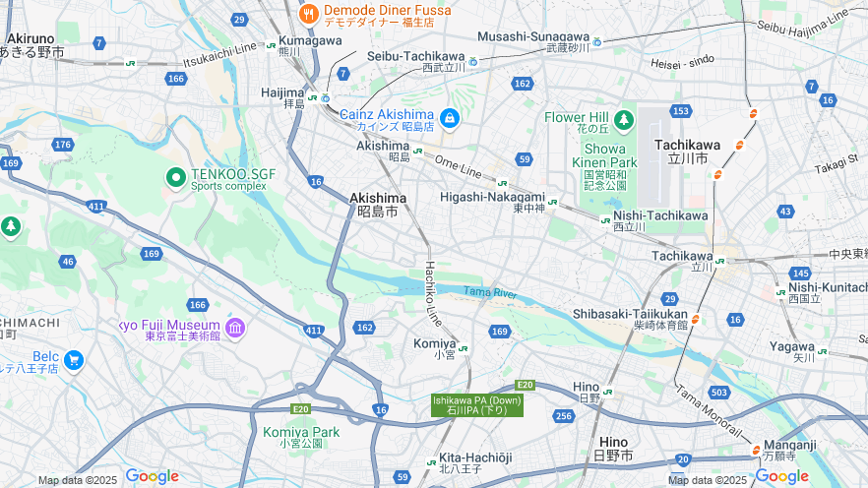Select the Manganji monorail station icon
The width and height of the screenshot is (868, 488).
pyautogui.click(x=756, y=451)
